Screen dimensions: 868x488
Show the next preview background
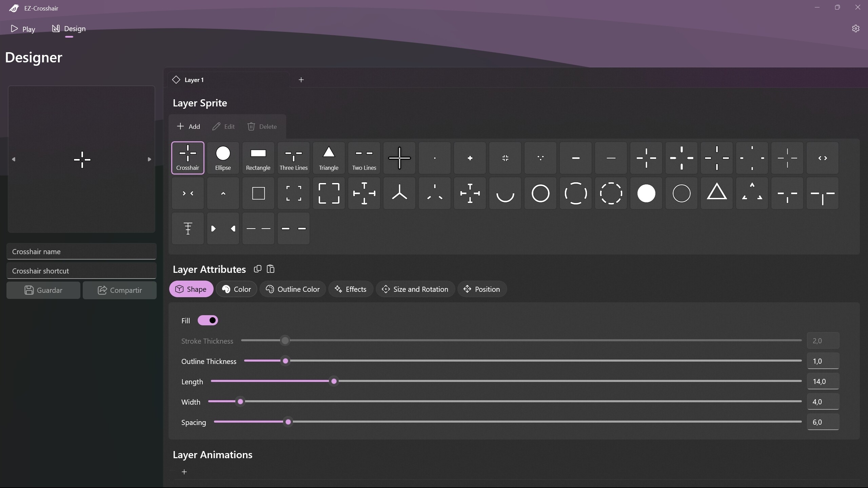(x=149, y=159)
